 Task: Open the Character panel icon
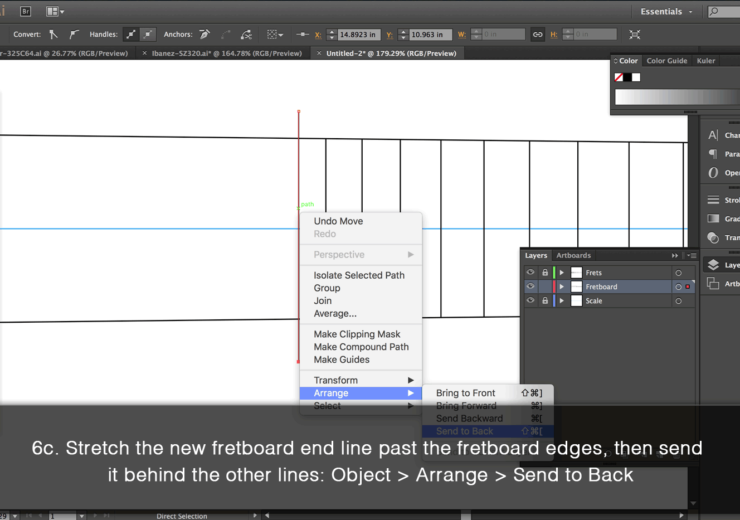pos(713,135)
